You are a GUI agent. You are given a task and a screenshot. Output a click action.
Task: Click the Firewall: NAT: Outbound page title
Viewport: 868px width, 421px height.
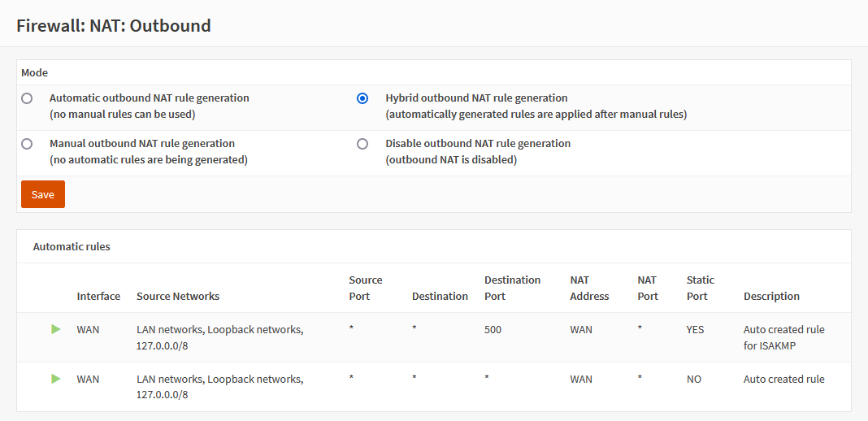[114, 25]
